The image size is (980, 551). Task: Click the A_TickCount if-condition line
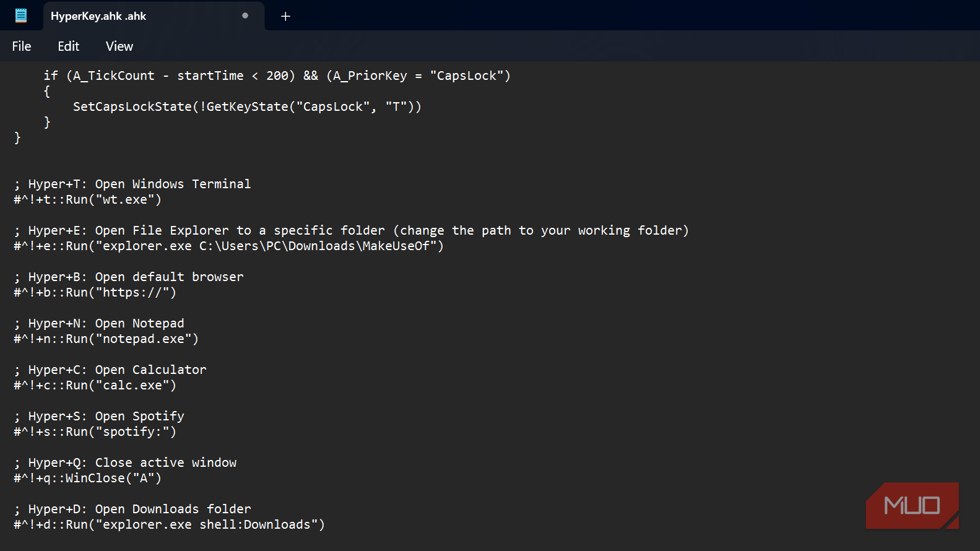click(x=277, y=76)
